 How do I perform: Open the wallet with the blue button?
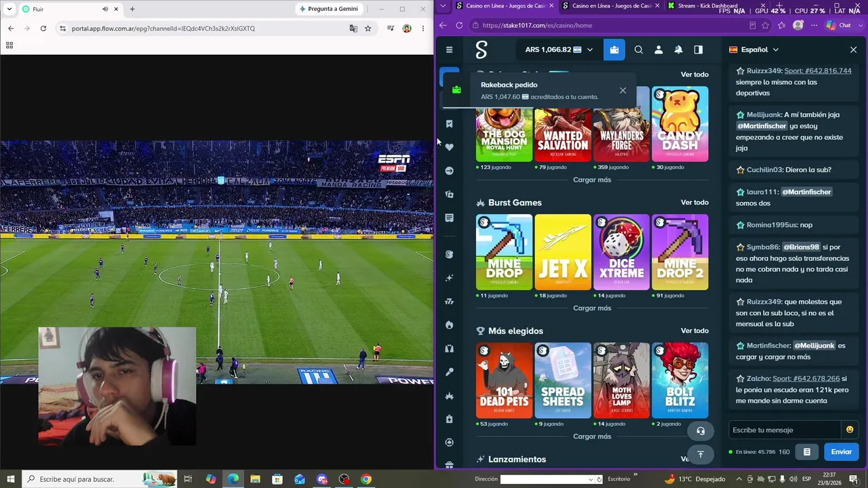click(614, 49)
